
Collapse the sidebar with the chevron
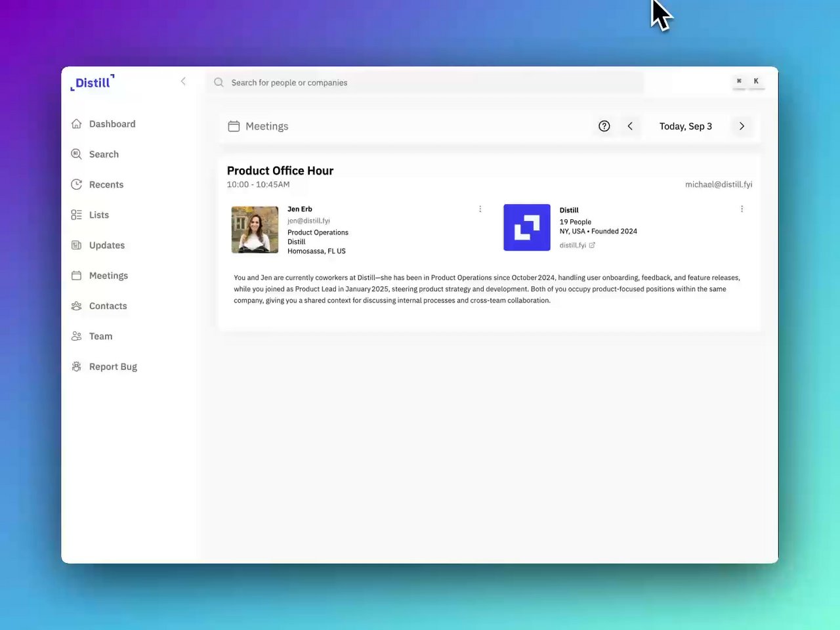point(183,81)
